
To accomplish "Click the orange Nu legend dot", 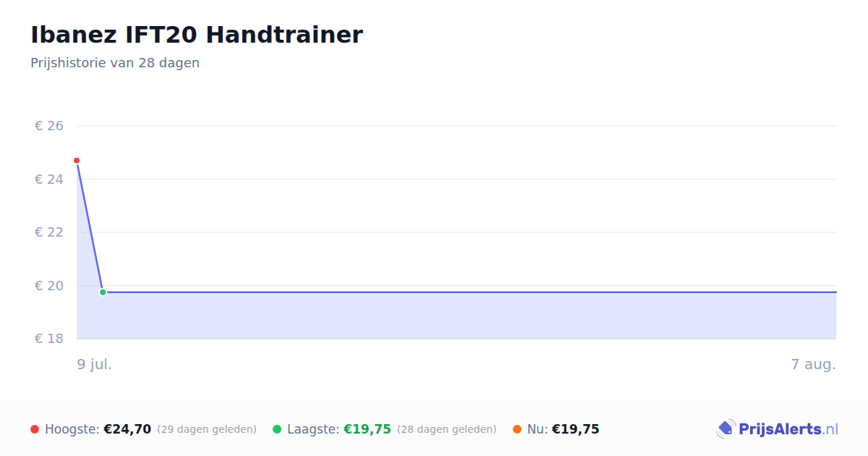I will [517, 429].
